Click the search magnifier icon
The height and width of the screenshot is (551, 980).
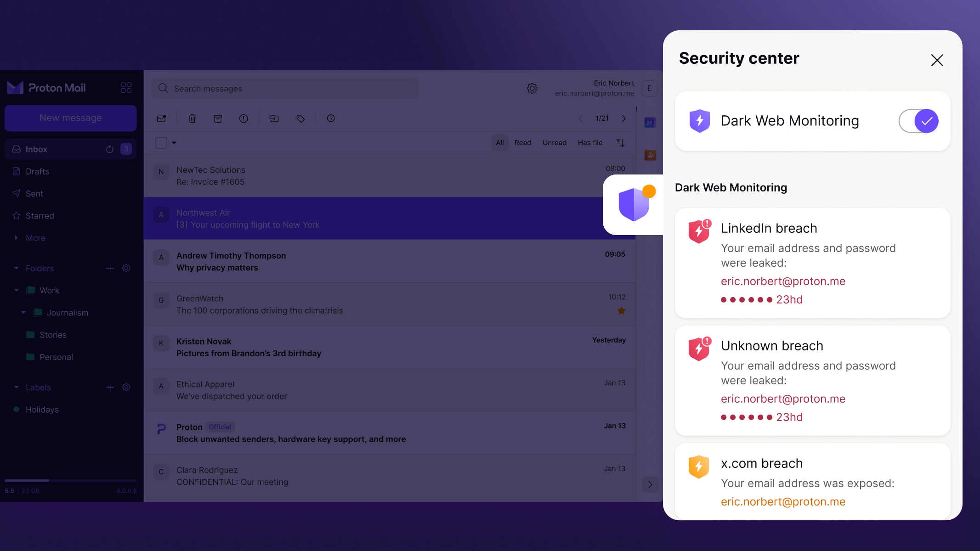pos(163,88)
